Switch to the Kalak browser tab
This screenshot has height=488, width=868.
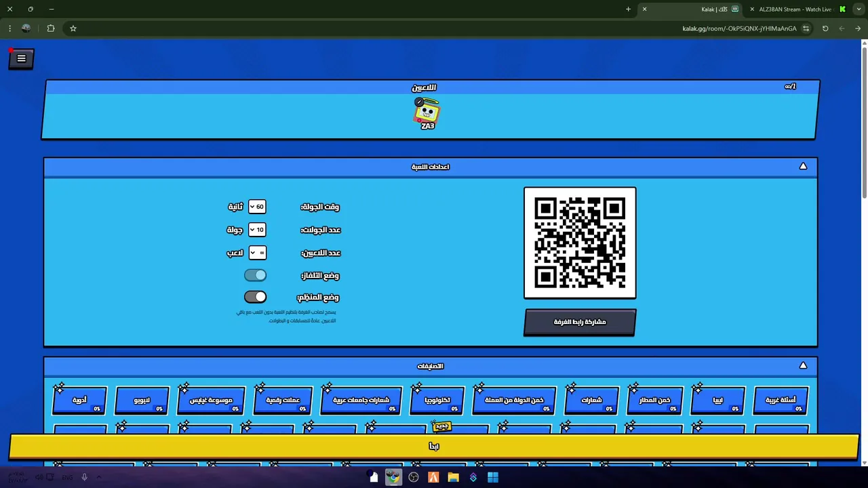tap(692, 9)
